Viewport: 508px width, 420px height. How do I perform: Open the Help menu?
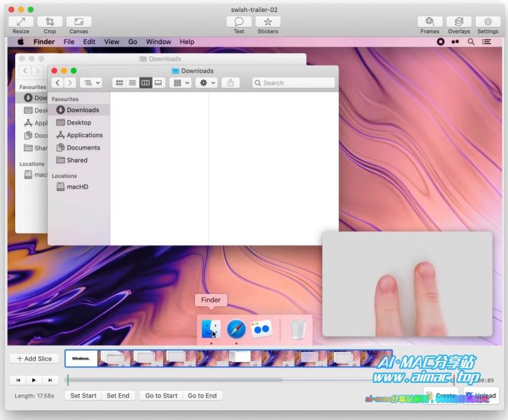pyautogui.click(x=187, y=42)
